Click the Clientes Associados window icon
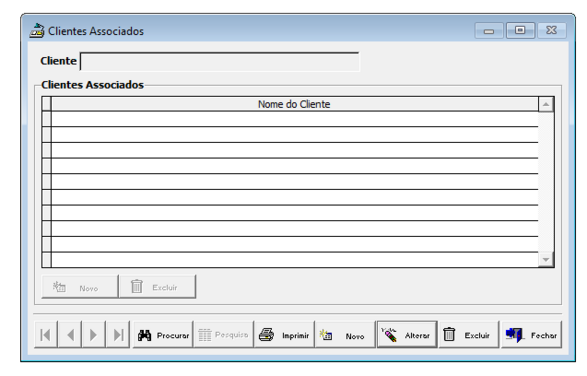Viewport: 587px width, 376px height. [37, 31]
